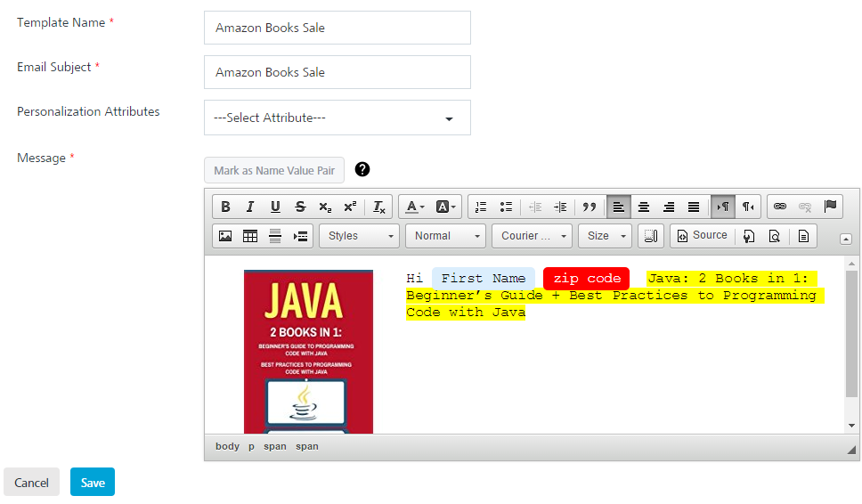Click the Cancel button
862x504 pixels.
(x=31, y=482)
